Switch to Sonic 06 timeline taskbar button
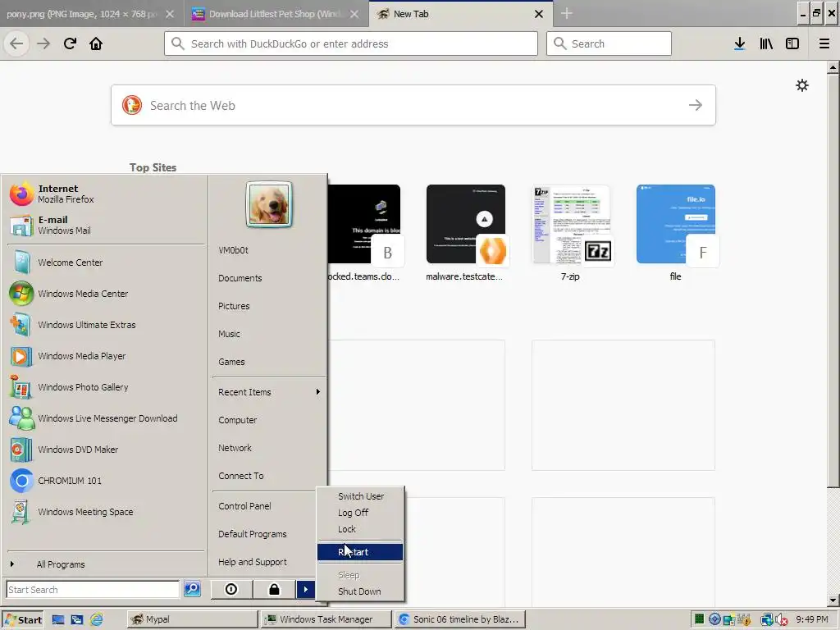 coord(460,619)
